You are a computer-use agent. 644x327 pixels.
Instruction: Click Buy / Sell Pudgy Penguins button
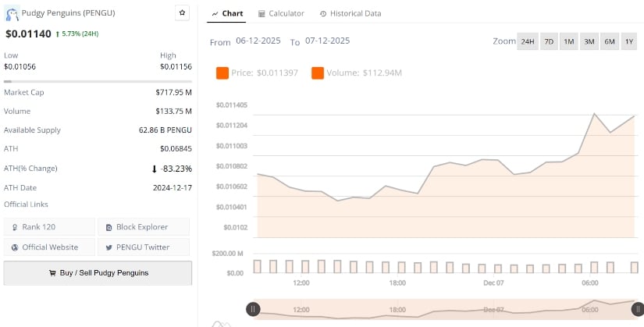coord(98,273)
